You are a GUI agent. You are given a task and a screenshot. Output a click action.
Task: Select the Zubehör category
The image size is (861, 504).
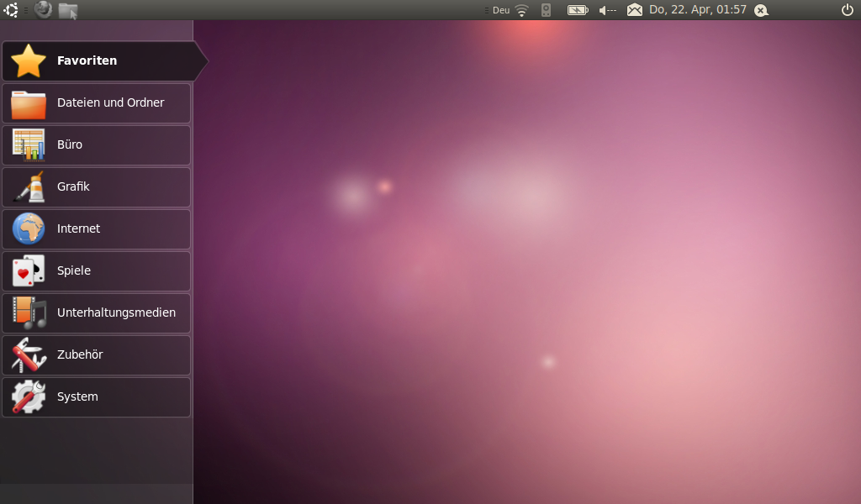(96, 355)
